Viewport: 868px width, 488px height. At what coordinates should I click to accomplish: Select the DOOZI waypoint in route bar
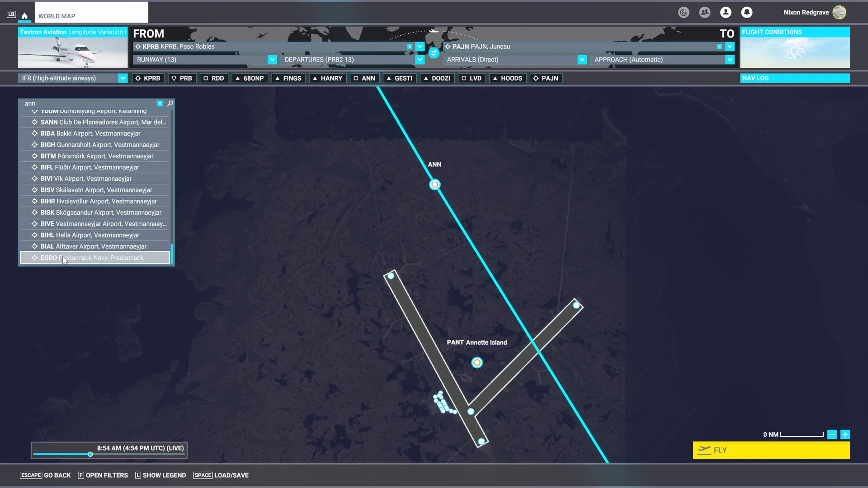[x=437, y=78]
